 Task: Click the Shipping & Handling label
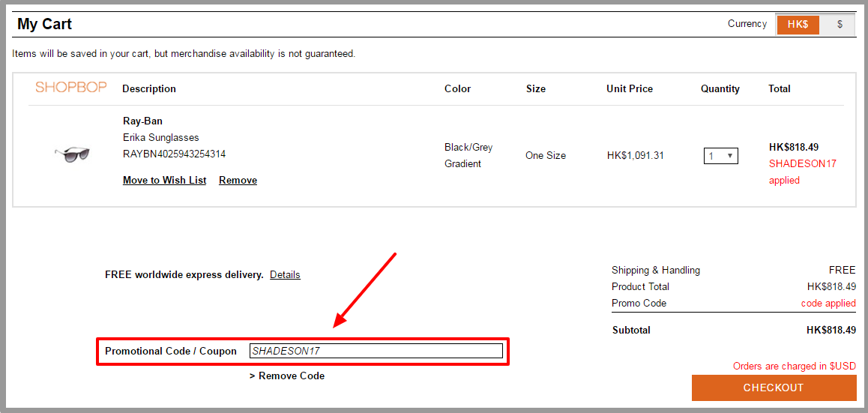pos(655,270)
